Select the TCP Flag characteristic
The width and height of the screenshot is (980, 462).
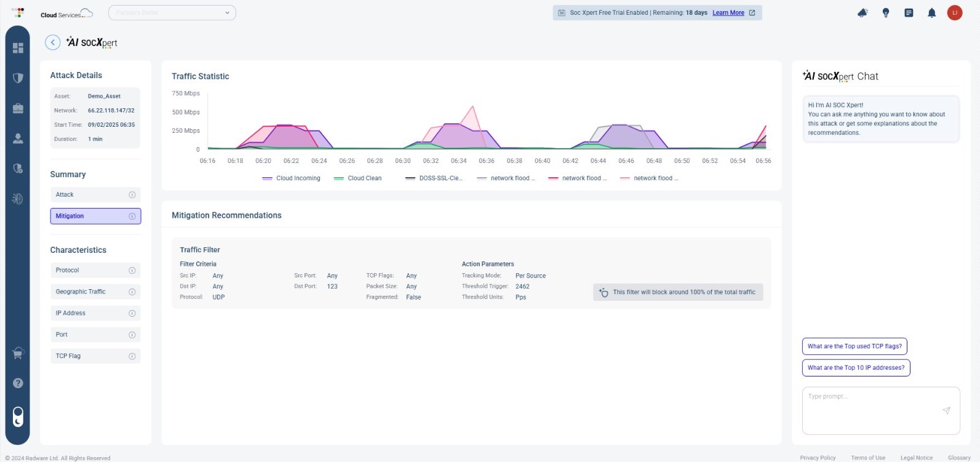(95, 356)
